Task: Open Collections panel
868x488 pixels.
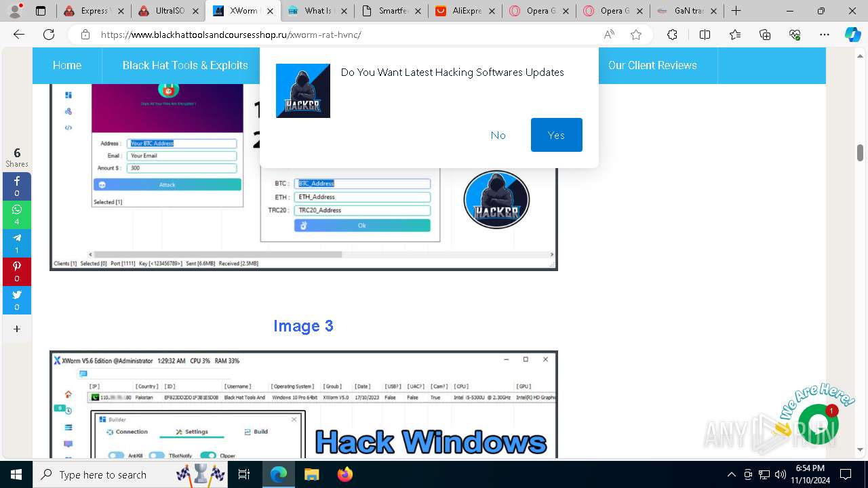Action: point(765,35)
